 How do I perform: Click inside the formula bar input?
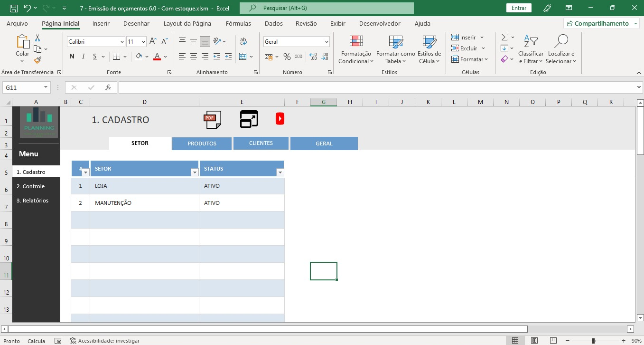click(376, 87)
